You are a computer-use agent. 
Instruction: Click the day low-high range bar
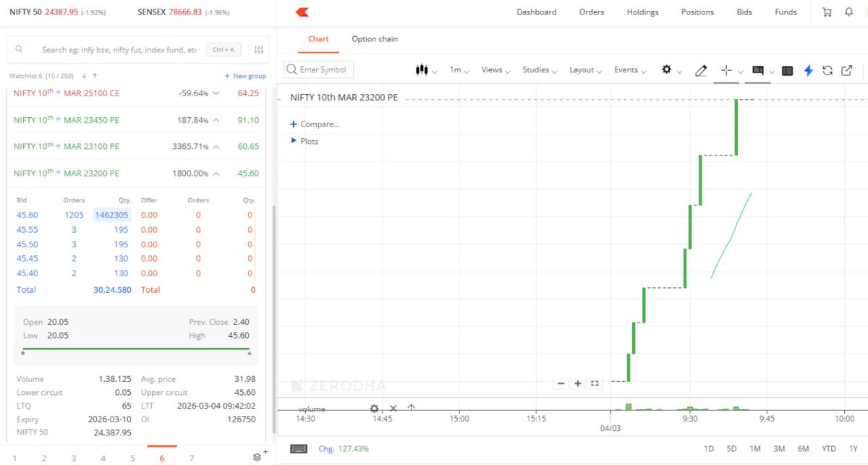(x=136, y=350)
